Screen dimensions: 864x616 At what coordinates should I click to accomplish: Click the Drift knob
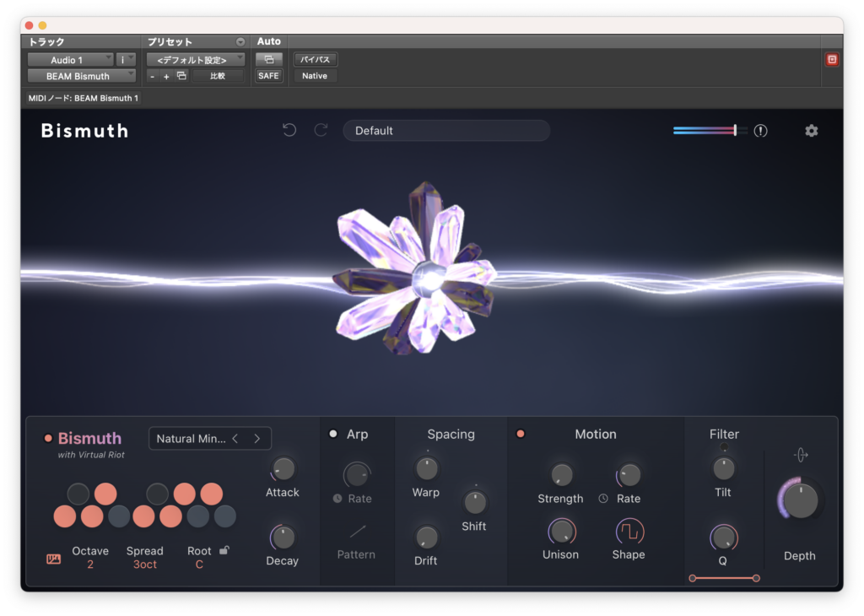point(426,538)
